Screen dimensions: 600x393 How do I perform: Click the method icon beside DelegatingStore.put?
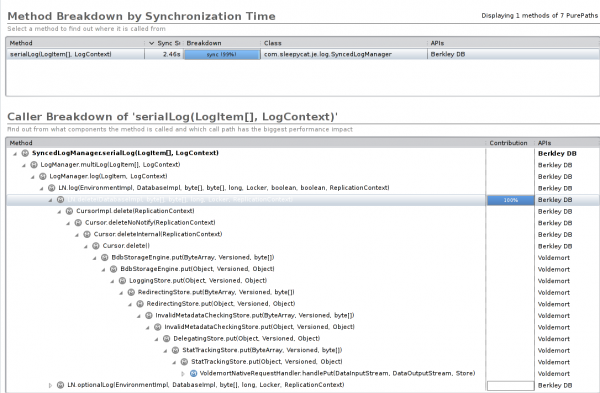coord(166,338)
